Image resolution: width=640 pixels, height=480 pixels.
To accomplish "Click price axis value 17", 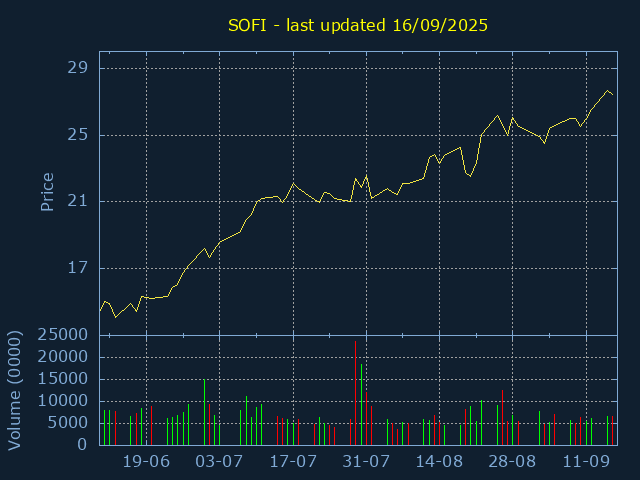I will pos(78,268).
